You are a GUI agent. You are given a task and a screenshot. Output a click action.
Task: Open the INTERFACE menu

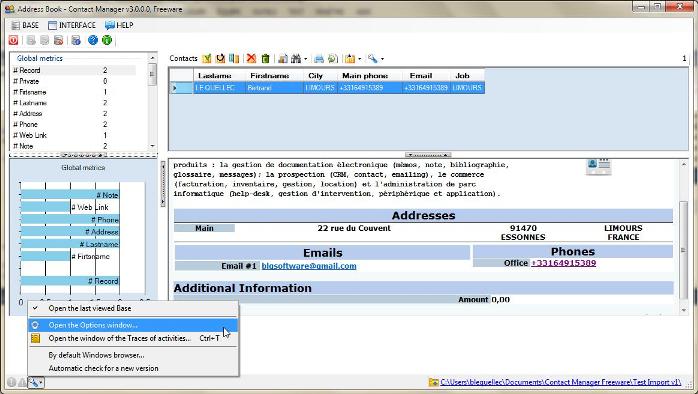72,25
